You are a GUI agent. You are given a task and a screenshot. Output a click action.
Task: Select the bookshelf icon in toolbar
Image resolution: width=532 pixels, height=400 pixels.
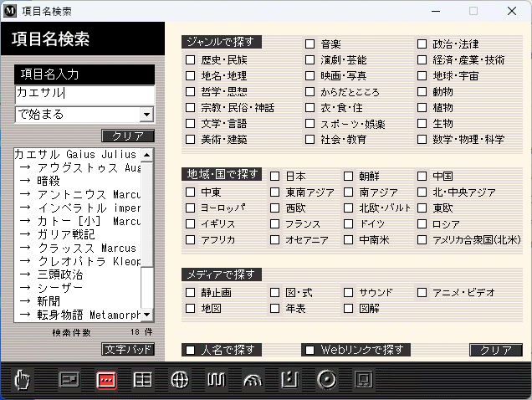216,380
